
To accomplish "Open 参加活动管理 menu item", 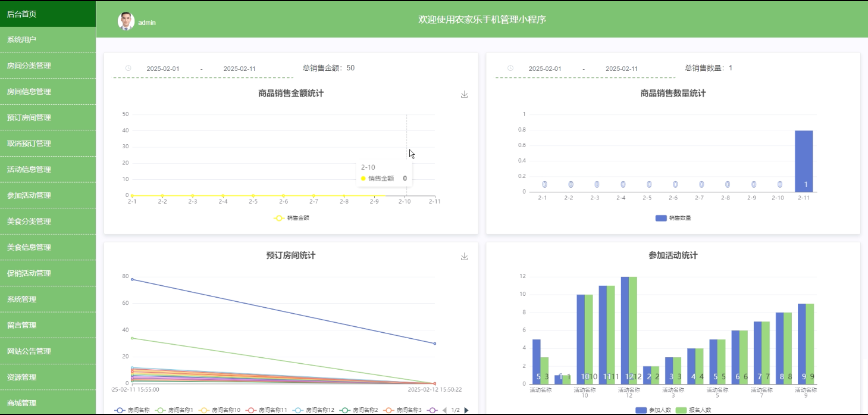I will 48,195.
